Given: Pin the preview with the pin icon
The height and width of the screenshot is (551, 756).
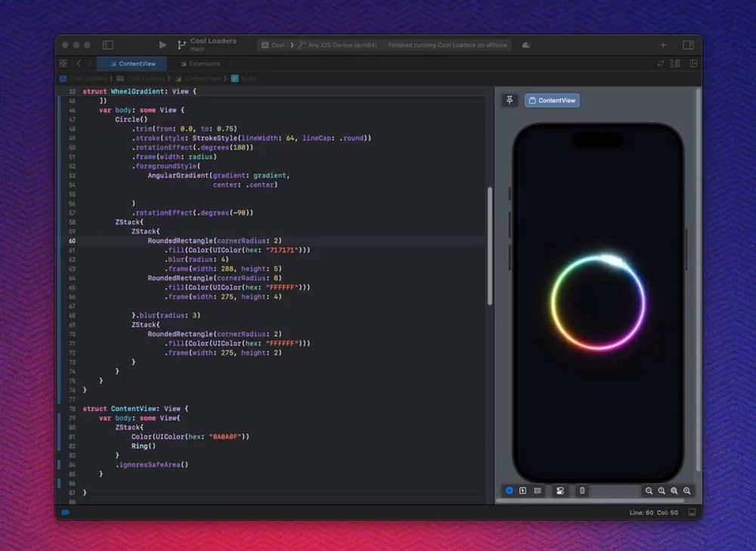Looking at the screenshot, I should pos(510,100).
